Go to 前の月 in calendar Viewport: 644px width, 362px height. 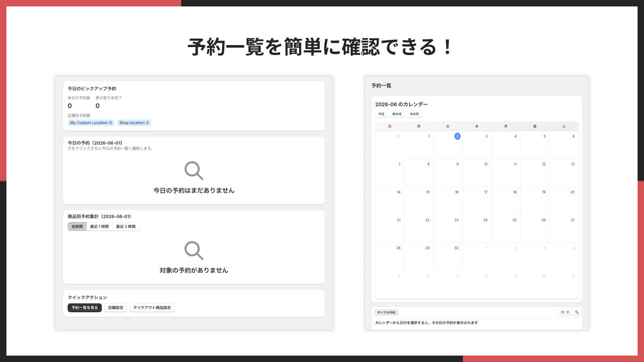(397, 114)
